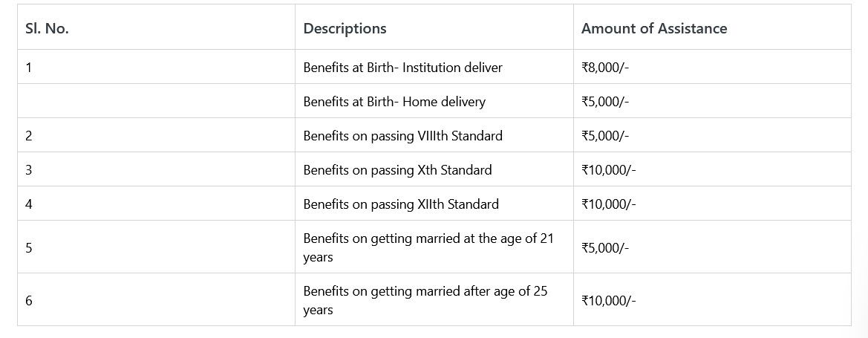Select "Benefits at Birth- Institution deliver" cell
This screenshot has width=868, height=338.
tap(402, 68)
